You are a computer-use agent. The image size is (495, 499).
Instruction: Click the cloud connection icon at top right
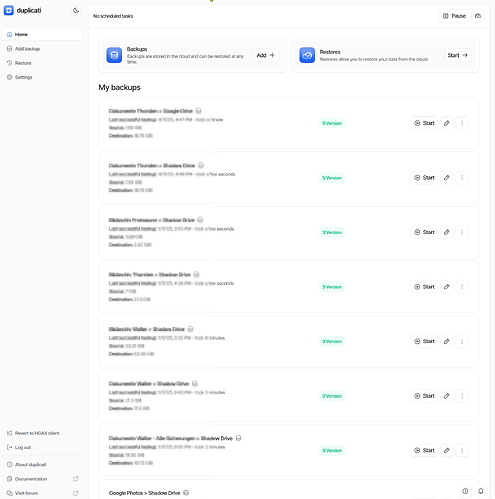pyautogui.click(x=478, y=16)
